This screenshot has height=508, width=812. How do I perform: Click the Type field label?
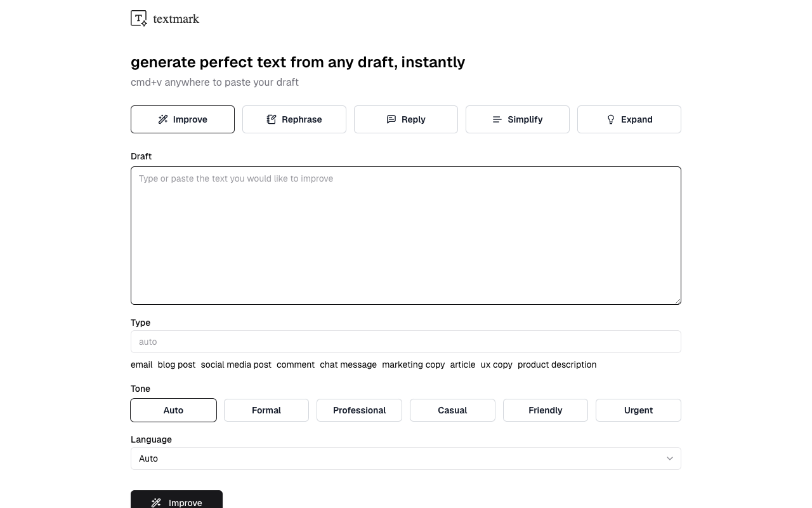(140, 323)
